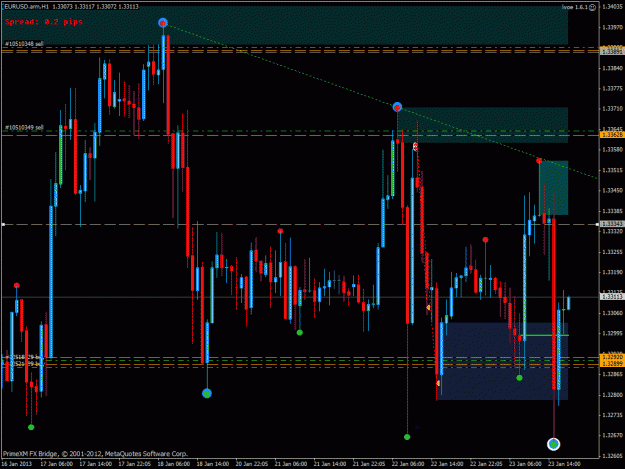Click the orange 1.32920 price tag
This screenshot has width=625, height=469.
pos(612,357)
